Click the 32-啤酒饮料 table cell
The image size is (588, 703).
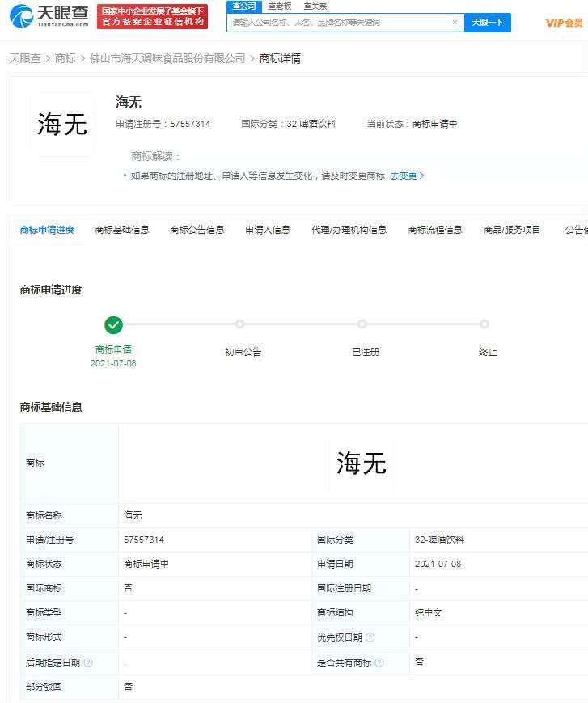[499, 540]
